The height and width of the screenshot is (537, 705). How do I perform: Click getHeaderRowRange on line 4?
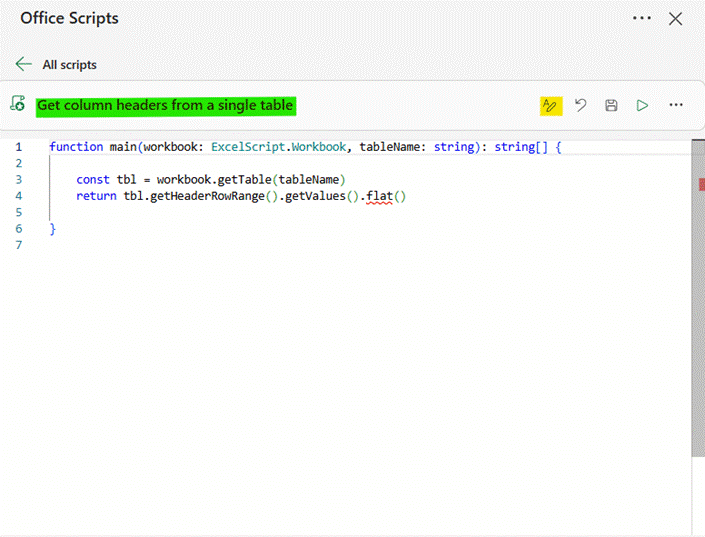(x=207, y=197)
